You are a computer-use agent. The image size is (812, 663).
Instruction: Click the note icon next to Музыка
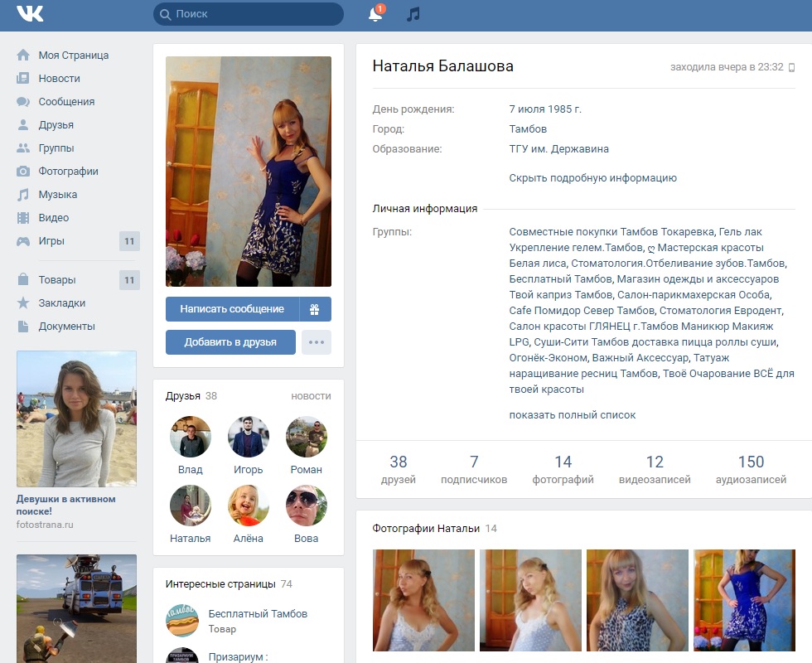(x=23, y=195)
